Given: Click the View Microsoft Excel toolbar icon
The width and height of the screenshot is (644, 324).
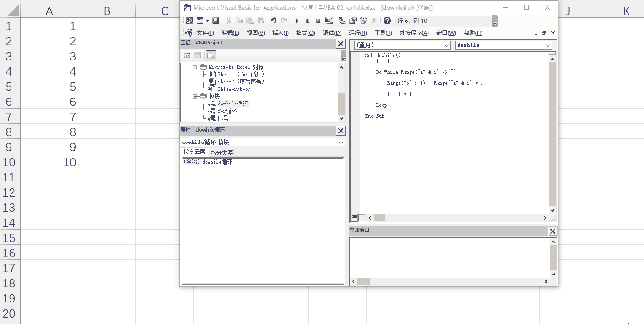Looking at the screenshot, I should 189,21.
